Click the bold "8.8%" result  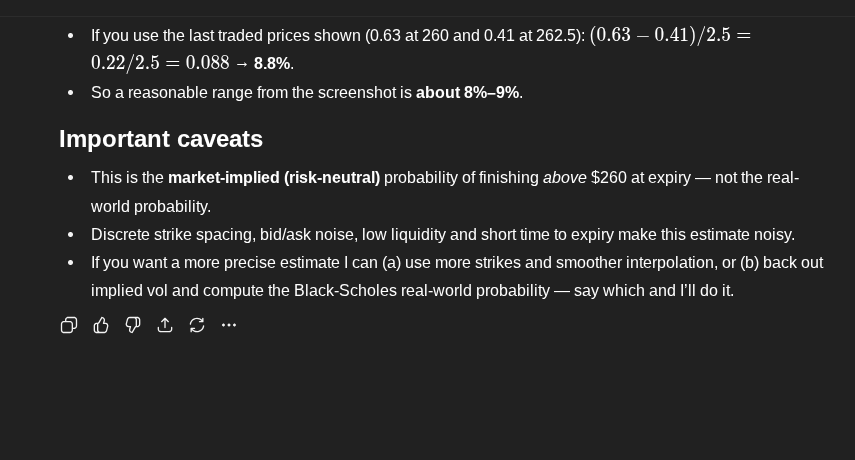(272, 64)
